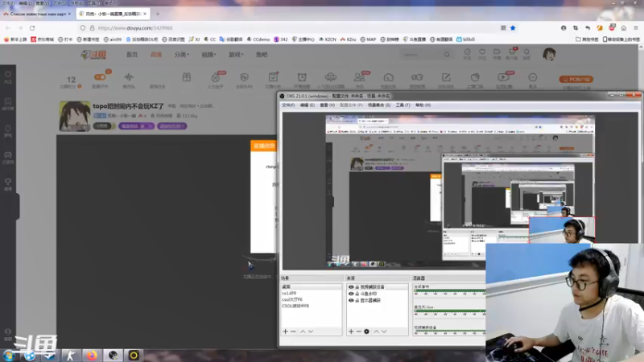
Task: Toggle visibility of the 斗鱼水印 source
Action: (x=351, y=294)
